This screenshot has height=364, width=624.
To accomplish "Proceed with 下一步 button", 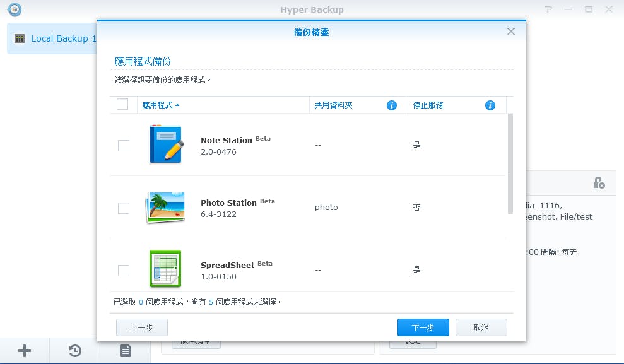I will pos(423,327).
